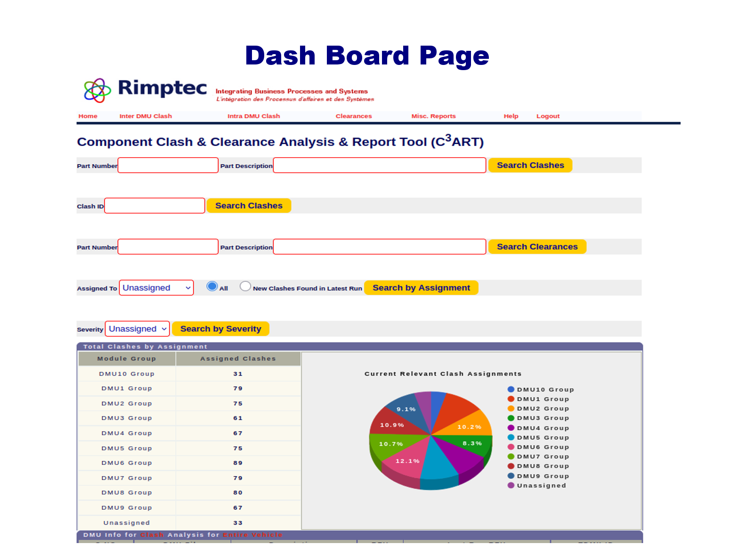Expand the Severity dropdown
Image resolution: width=747 pixels, height=560 pixels.
(x=137, y=329)
